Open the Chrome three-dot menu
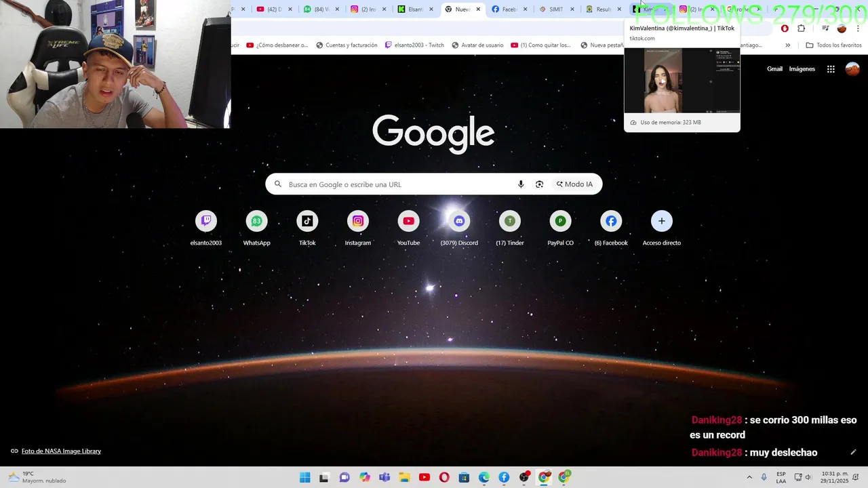 858,28
